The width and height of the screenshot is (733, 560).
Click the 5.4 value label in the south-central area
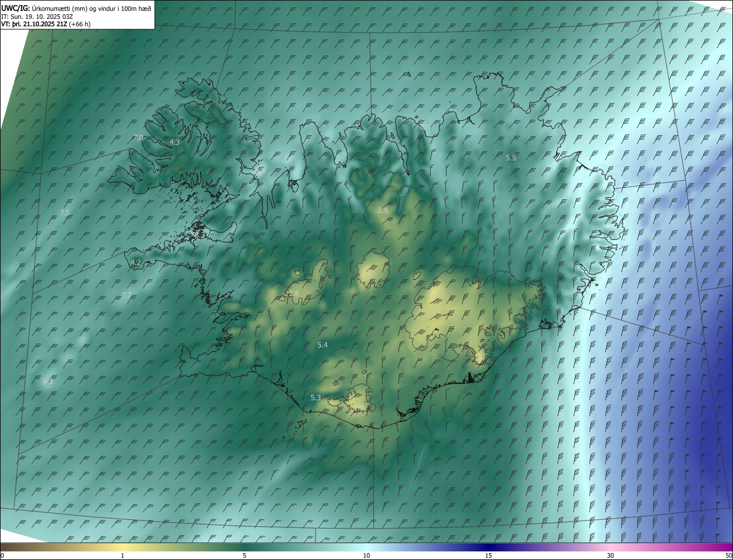pyautogui.click(x=322, y=345)
